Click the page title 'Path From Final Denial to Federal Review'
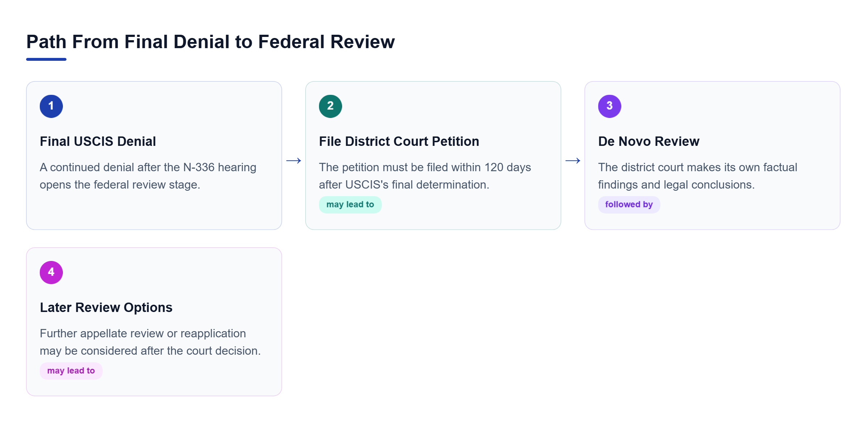The height and width of the screenshot is (422, 868). pyautogui.click(x=210, y=42)
